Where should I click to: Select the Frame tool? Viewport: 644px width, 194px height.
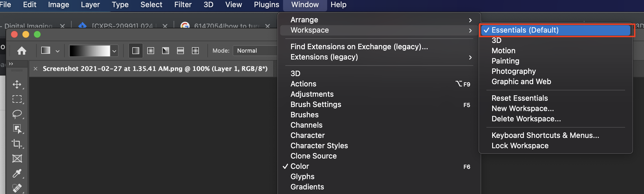coord(17,159)
